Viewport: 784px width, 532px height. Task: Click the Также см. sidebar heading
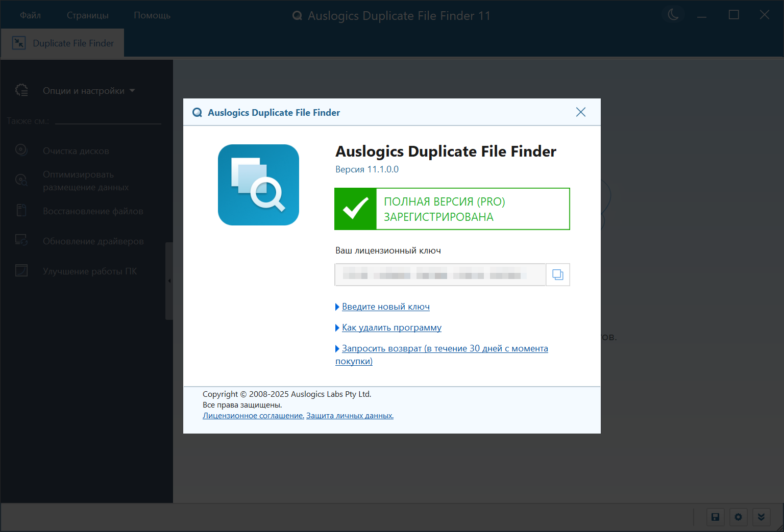pos(28,121)
